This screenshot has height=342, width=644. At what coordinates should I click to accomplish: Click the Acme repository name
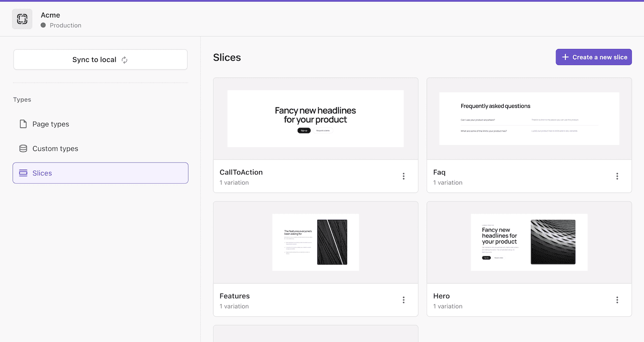pos(51,15)
